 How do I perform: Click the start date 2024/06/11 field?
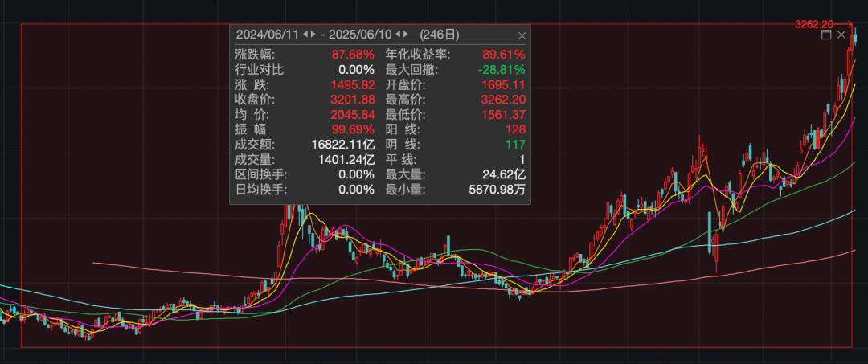point(267,35)
